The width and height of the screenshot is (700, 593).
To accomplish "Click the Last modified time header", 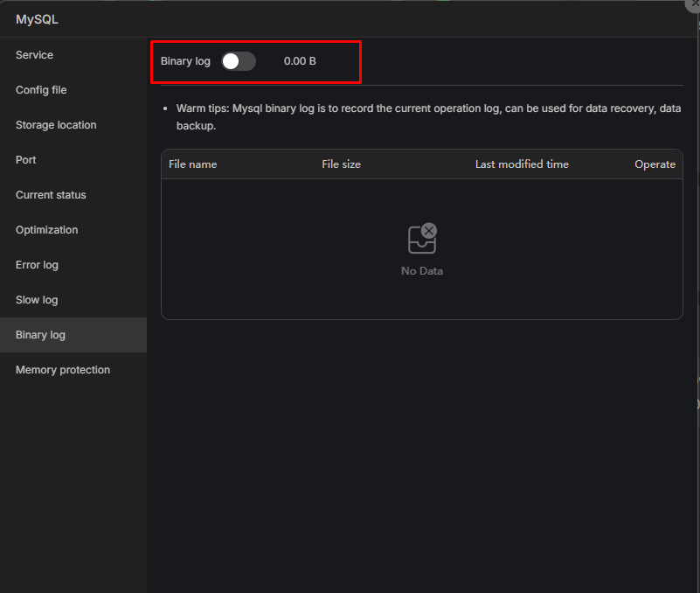I will [x=522, y=164].
